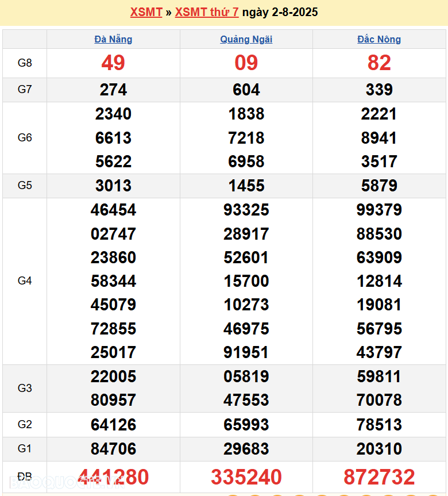Select Quảng Ngãi special prize 335240

point(246,477)
